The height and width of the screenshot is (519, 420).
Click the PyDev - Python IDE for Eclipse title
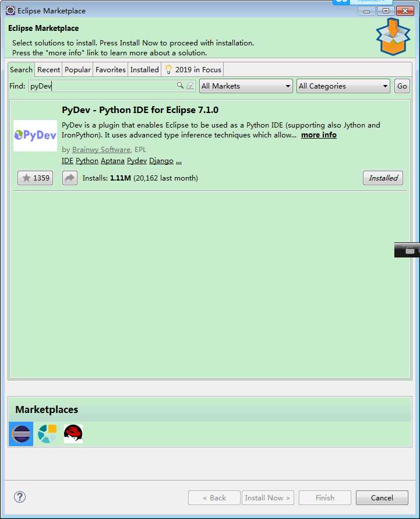point(140,110)
